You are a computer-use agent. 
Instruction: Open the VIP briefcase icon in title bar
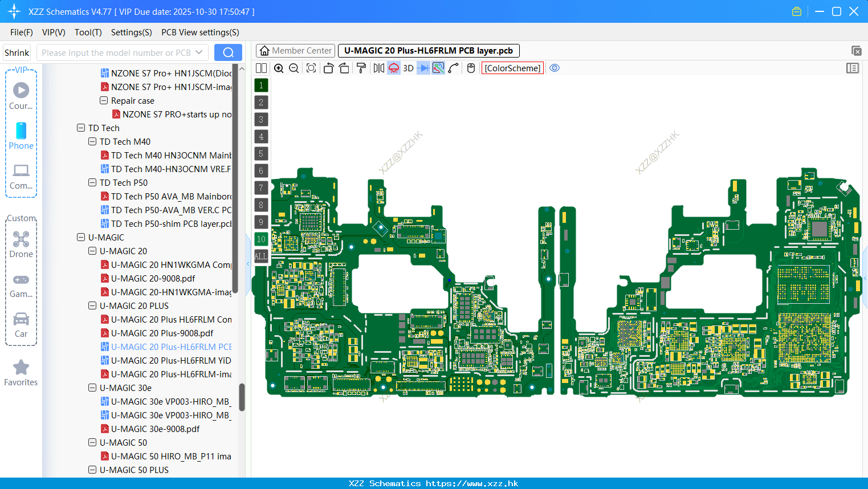click(x=797, y=11)
